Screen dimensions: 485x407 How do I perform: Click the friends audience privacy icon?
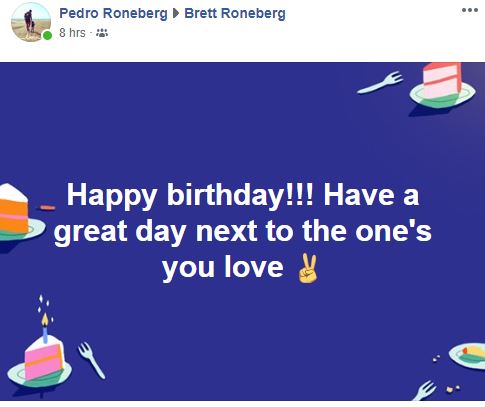pos(102,33)
